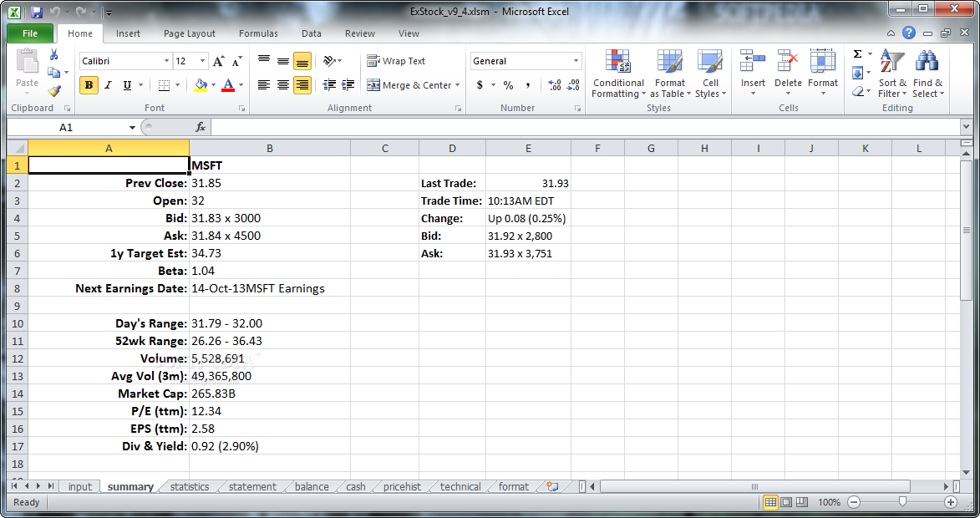Apply Fill Color paint bucket
The image size is (980, 518).
point(201,85)
